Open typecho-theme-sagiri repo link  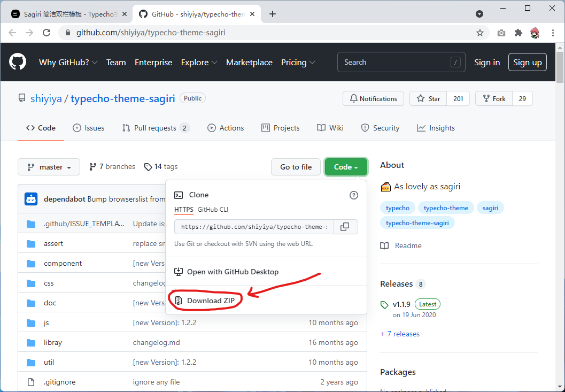click(123, 99)
